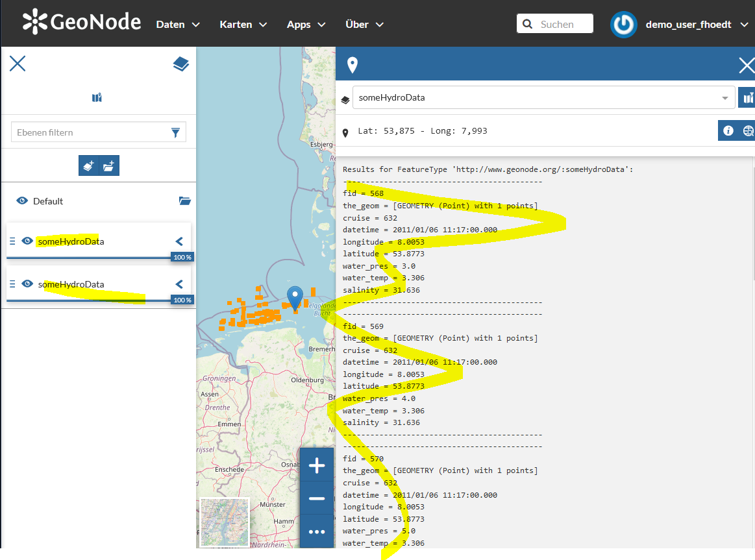Click the 'fid = 568' result line
Viewport: 755px width, 560px height.
pyautogui.click(x=363, y=193)
